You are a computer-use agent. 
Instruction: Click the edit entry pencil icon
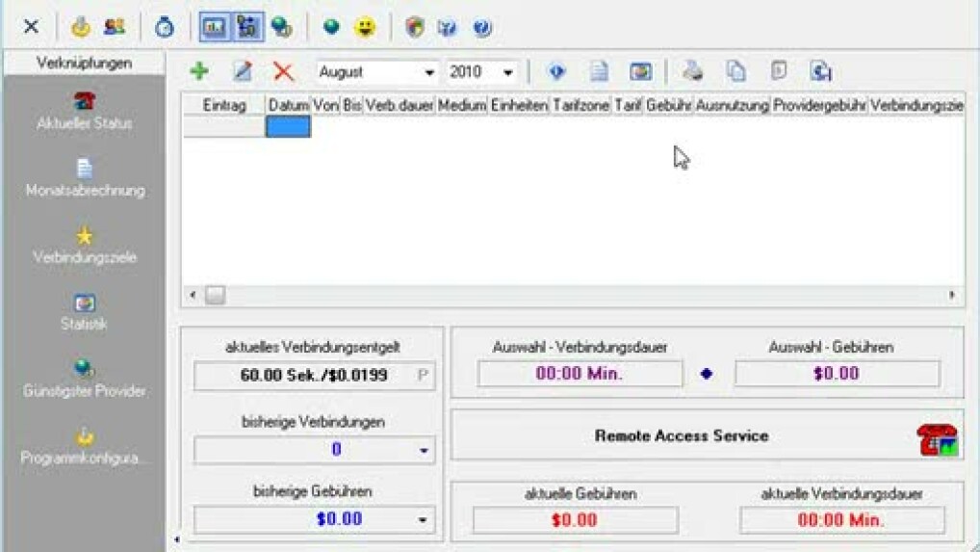pos(242,71)
